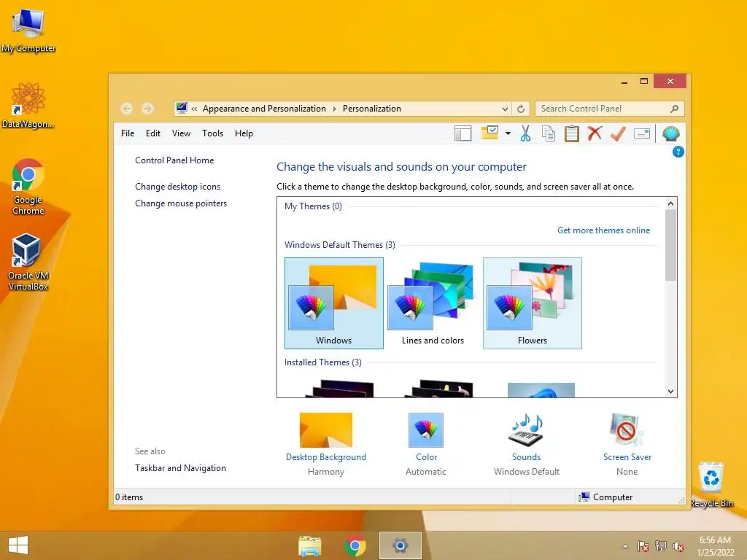Select the Google Chrome desktop shortcut
Viewport: 747px width, 560px height.
click(28, 187)
